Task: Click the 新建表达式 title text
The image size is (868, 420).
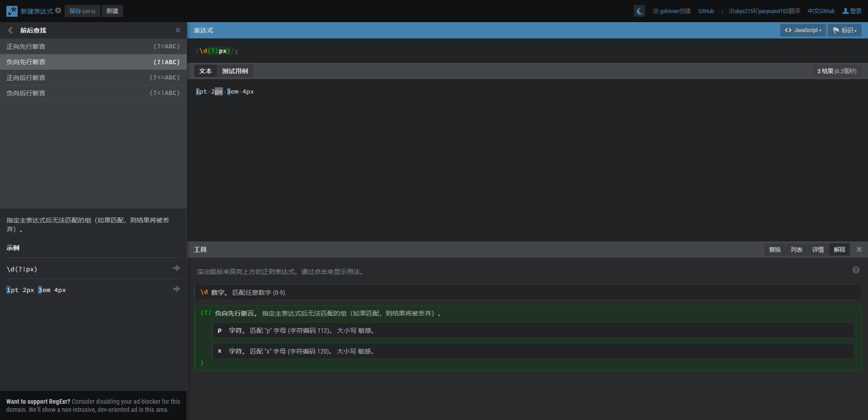Action: (37, 11)
